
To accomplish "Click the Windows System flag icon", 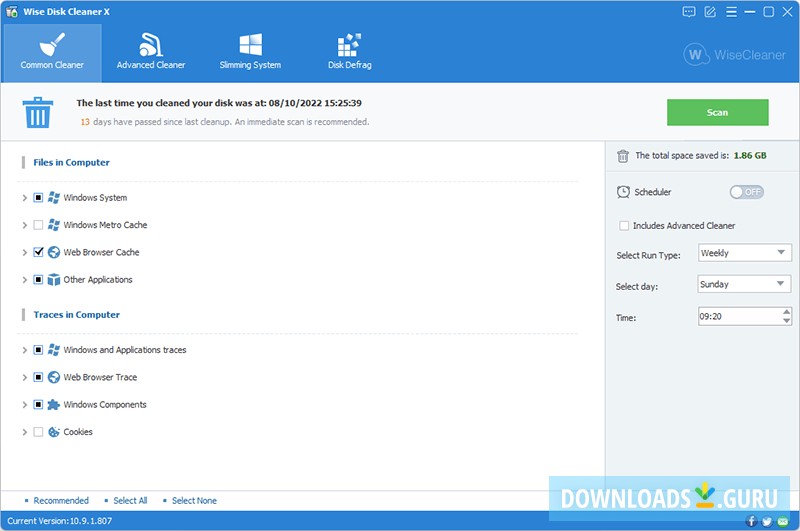I will (x=54, y=197).
